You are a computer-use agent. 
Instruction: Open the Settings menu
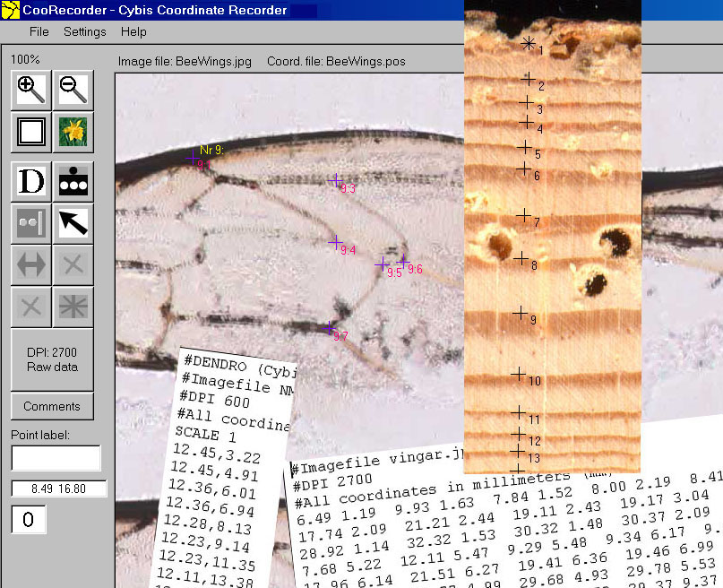click(x=85, y=32)
